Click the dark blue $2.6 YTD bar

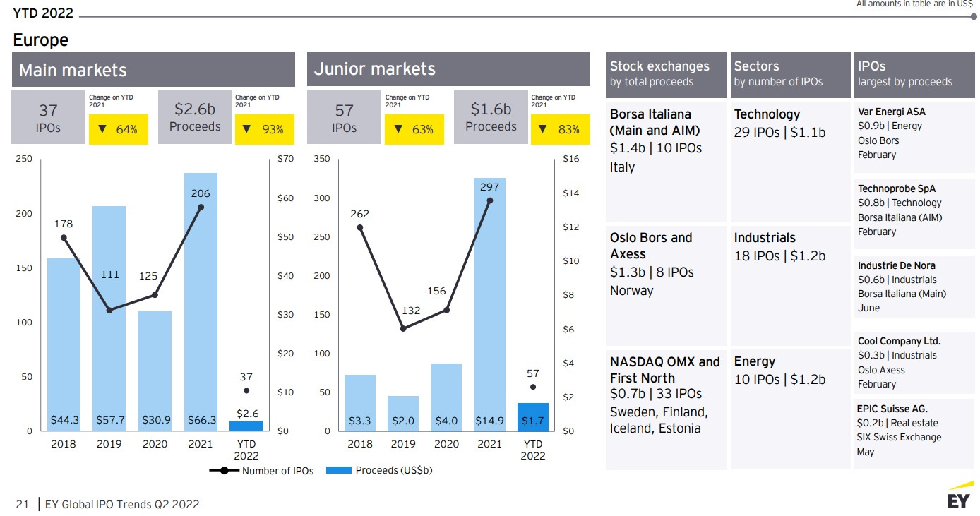click(x=246, y=426)
